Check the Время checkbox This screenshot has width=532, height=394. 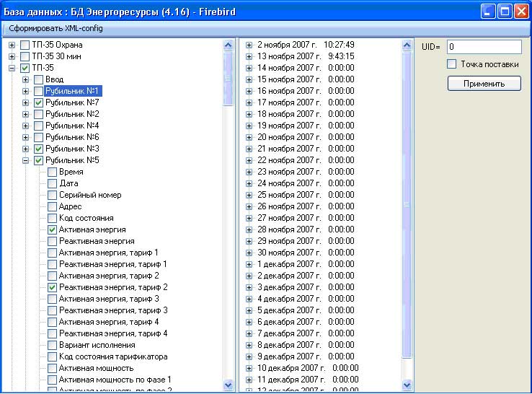[52, 172]
